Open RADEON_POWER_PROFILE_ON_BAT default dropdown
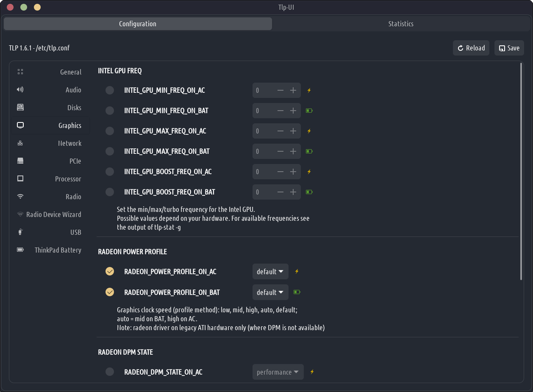 click(x=270, y=292)
